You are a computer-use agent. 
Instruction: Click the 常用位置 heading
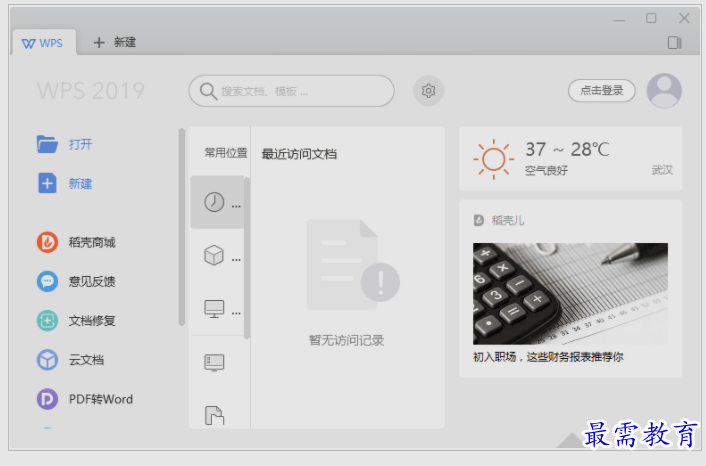point(226,153)
